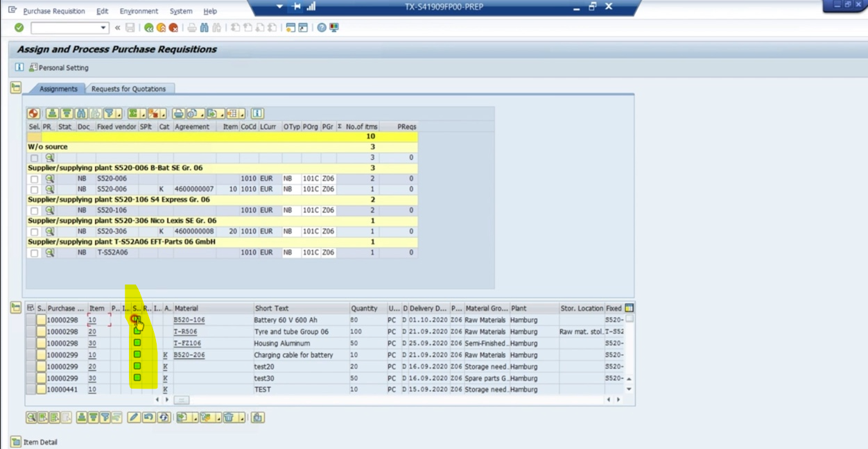Click the Refresh icon in Assignments toolbar
Image resolution: width=868 pixels, height=449 pixels.
pyautogui.click(x=33, y=113)
